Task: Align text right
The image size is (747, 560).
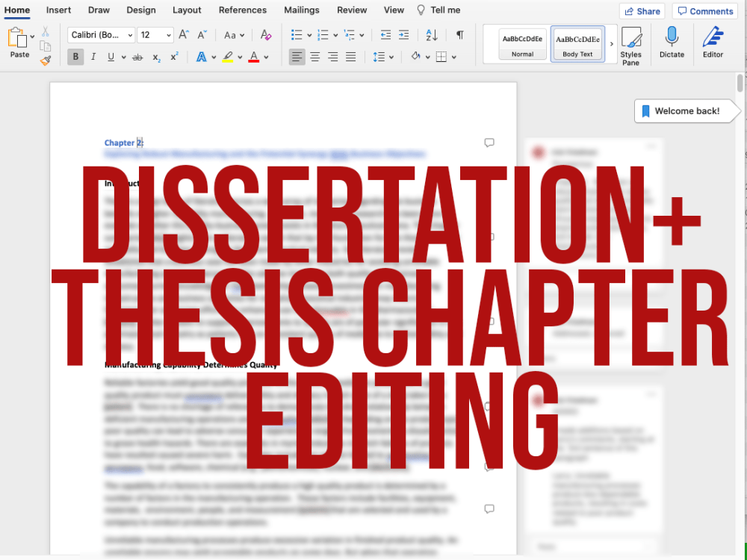Action: pos(332,57)
